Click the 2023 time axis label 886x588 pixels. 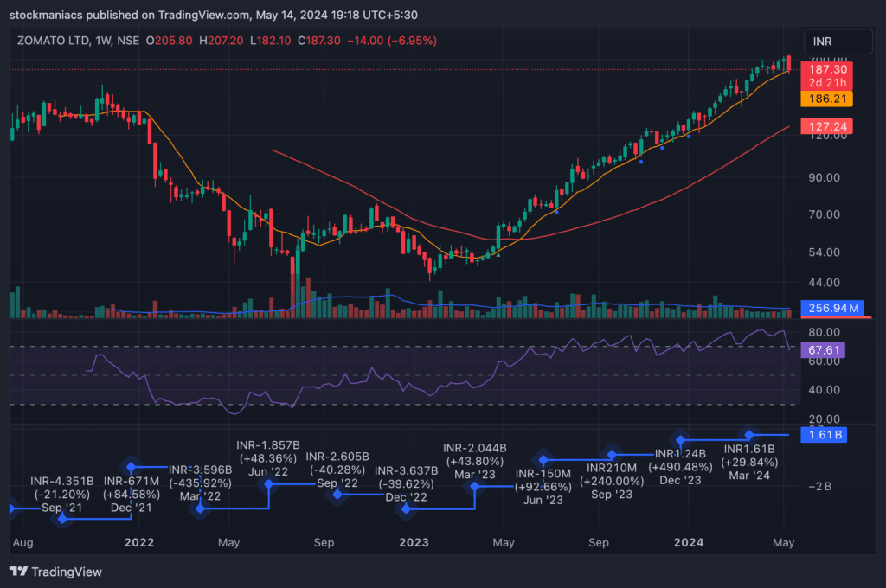414,542
